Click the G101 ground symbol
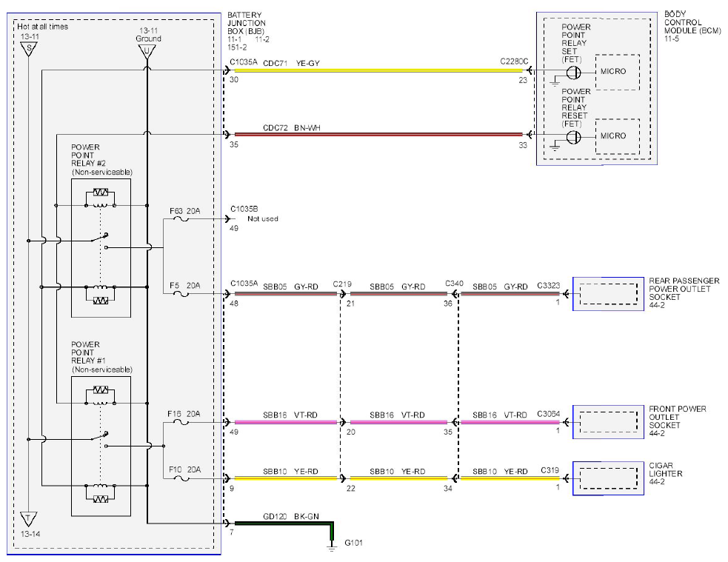Image resolution: width=728 pixels, height=562 pixels. (332, 548)
